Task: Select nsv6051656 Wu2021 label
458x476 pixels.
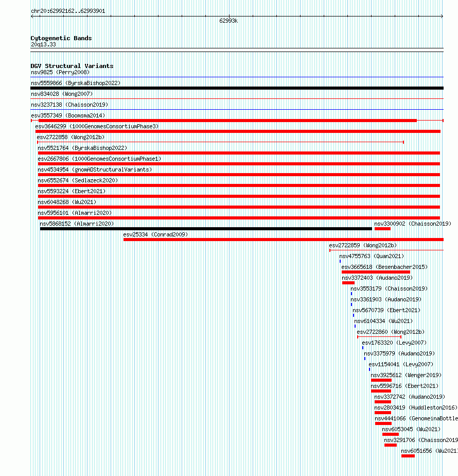Action: (x=430, y=451)
